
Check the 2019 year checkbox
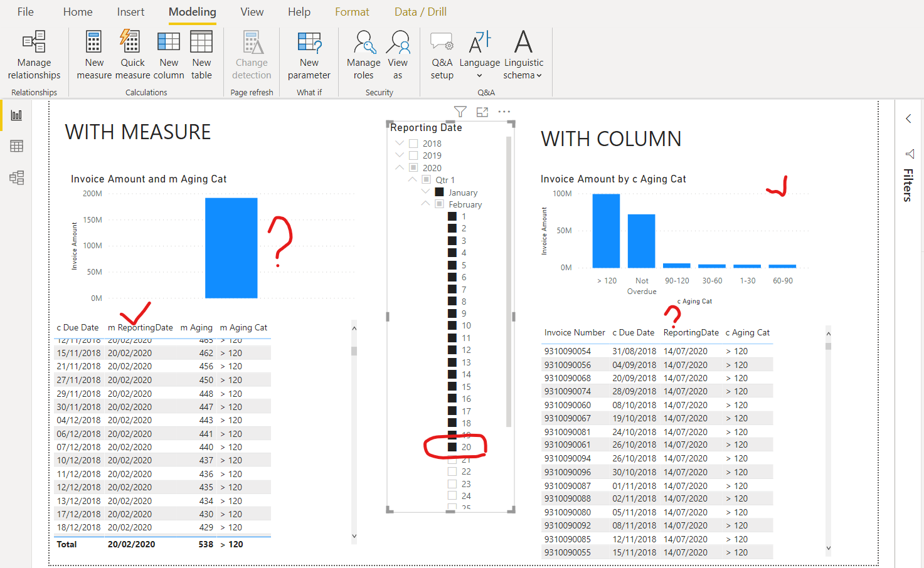413,155
